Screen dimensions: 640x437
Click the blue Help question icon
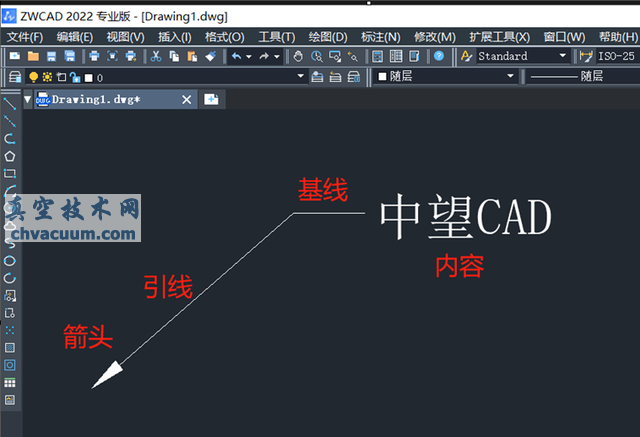(439, 56)
